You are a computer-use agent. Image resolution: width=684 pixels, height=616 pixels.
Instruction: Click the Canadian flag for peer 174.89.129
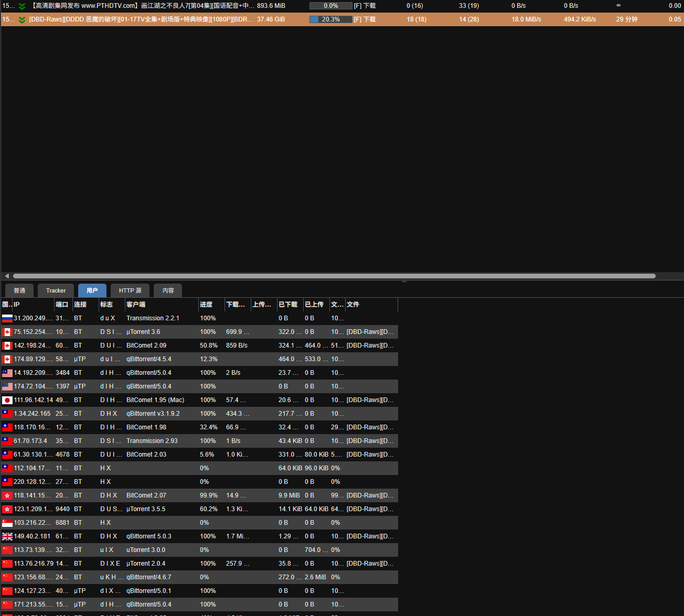7,359
